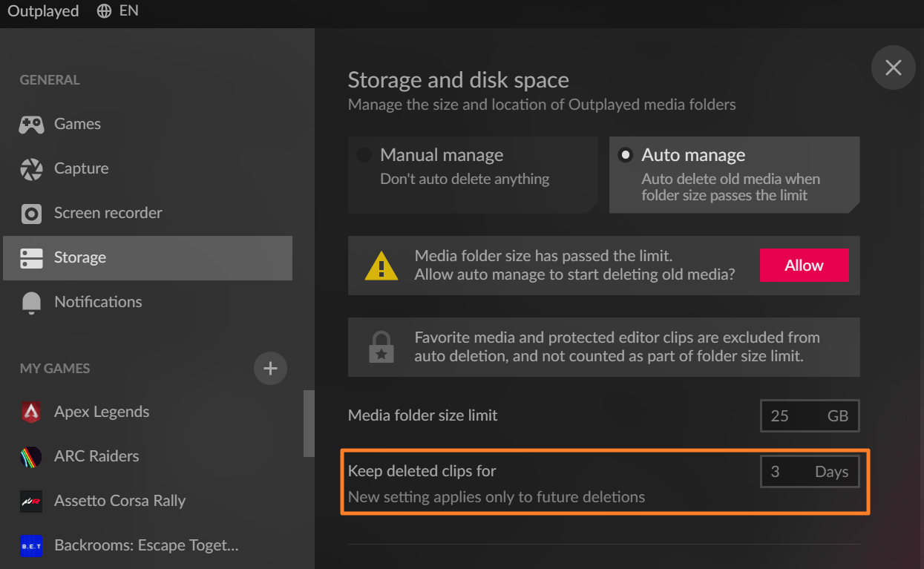924x569 pixels.
Task: Click the yellow warning triangle icon
Action: click(x=381, y=266)
